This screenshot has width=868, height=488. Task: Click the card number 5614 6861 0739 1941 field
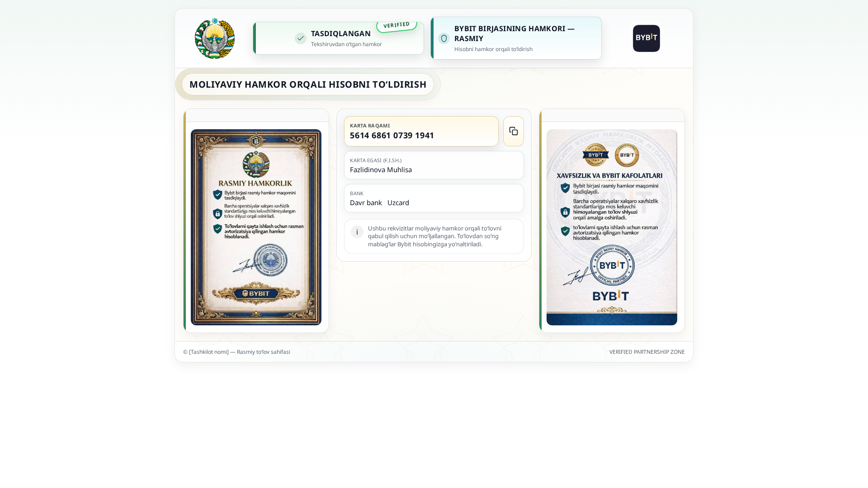pos(421,131)
